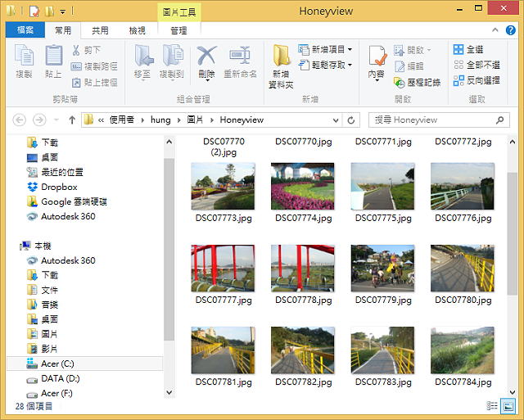
Task: Expand hung breadcrumb arrow in address bar
Action: (178, 120)
